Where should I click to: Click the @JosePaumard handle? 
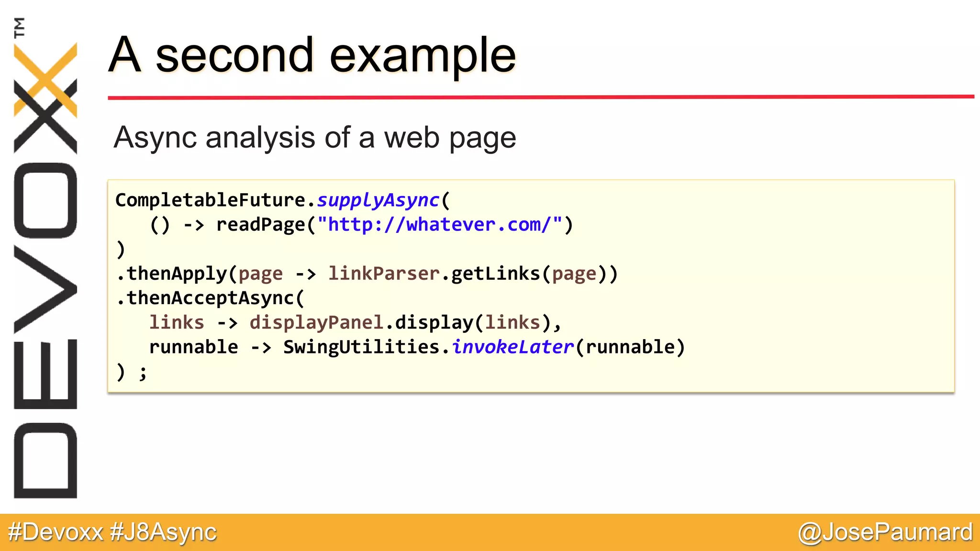(x=885, y=532)
